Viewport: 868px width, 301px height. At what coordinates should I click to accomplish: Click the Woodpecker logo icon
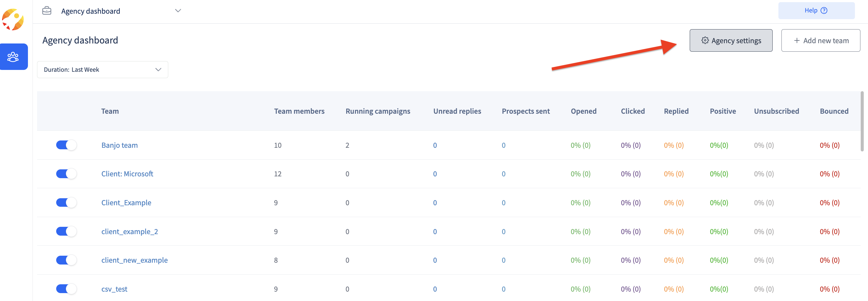13,19
